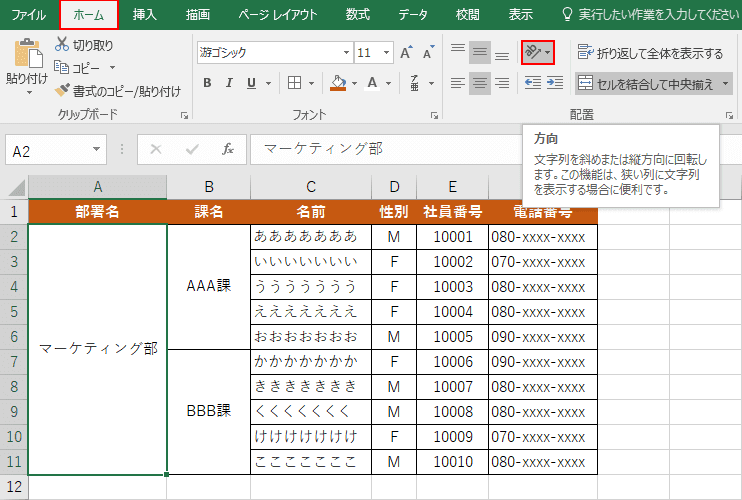Click the Paste (貼り付け) clipboard icon

(28, 53)
